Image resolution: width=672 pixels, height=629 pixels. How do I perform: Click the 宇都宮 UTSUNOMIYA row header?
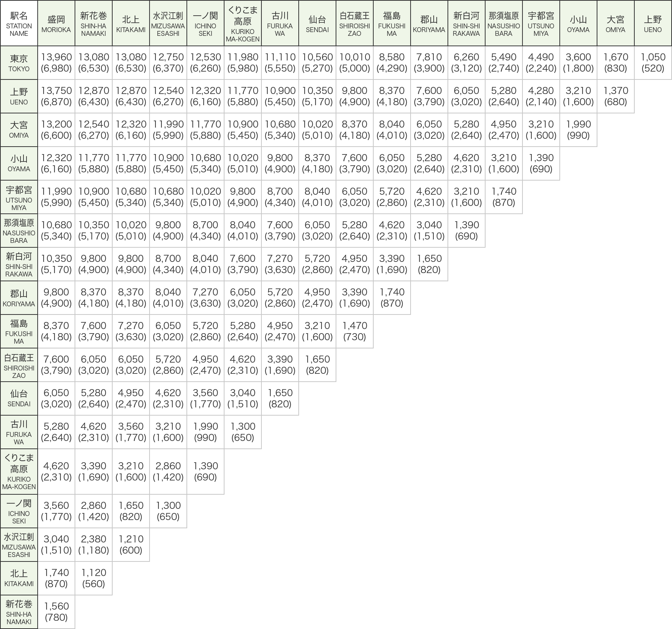pos(19,197)
